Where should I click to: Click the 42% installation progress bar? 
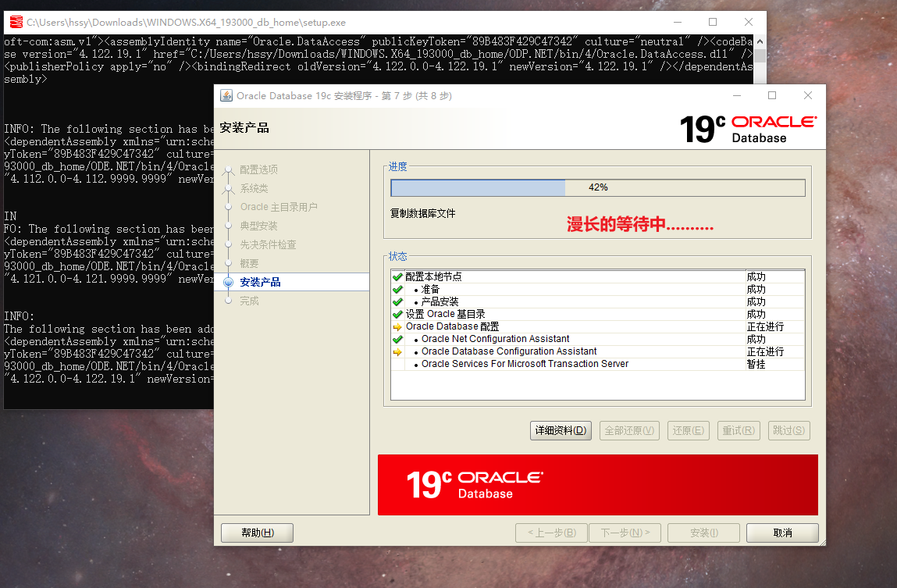(598, 187)
